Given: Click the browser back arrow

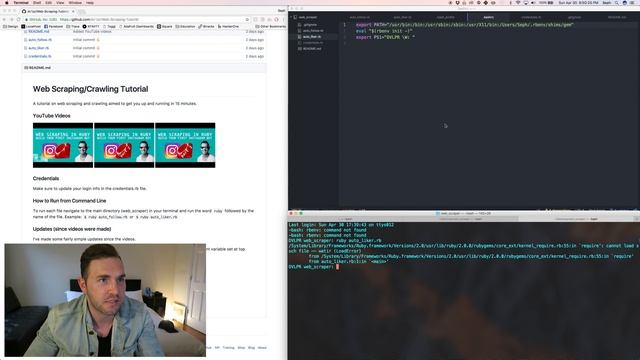Looking at the screenshot, I should [x=4, y=19].
